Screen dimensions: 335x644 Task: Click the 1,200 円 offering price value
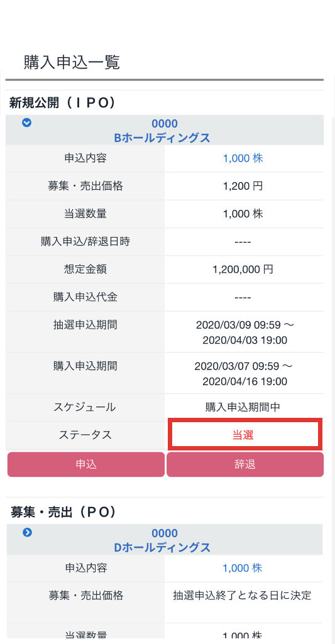243,187
